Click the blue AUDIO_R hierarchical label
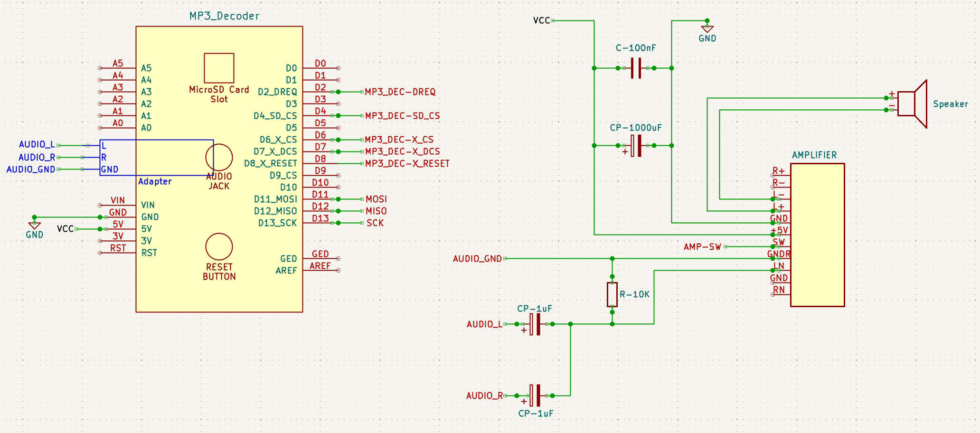 coord(37,157)
